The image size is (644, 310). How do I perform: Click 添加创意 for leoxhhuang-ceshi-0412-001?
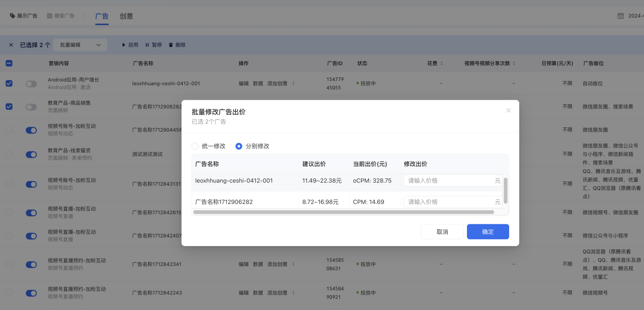pos(277,84)
